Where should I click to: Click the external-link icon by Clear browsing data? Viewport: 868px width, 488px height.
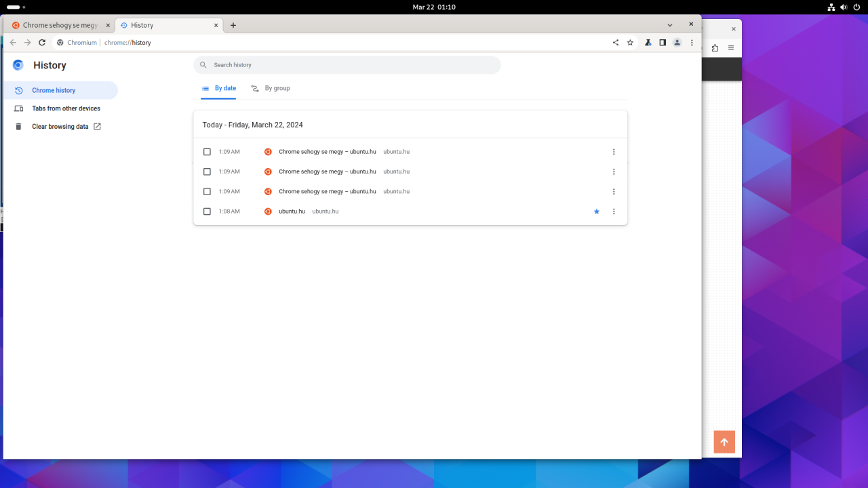tap(97, 127)
